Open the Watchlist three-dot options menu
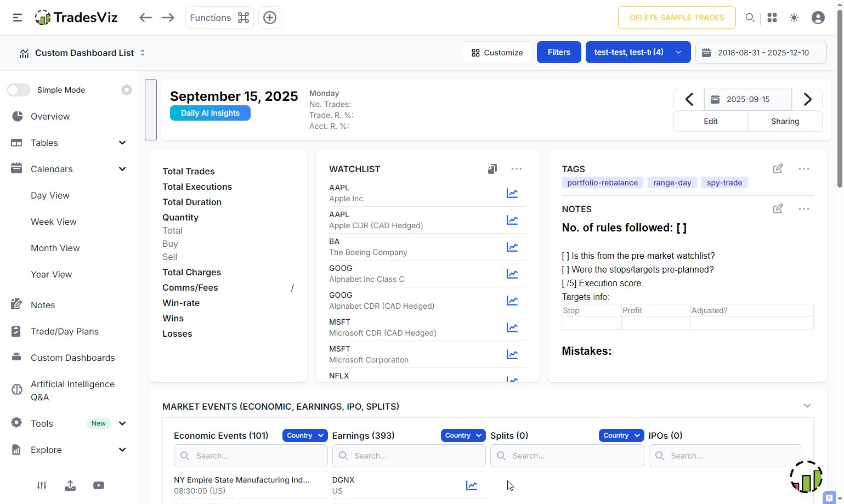 pyautogui.click(x=517, y=169)
